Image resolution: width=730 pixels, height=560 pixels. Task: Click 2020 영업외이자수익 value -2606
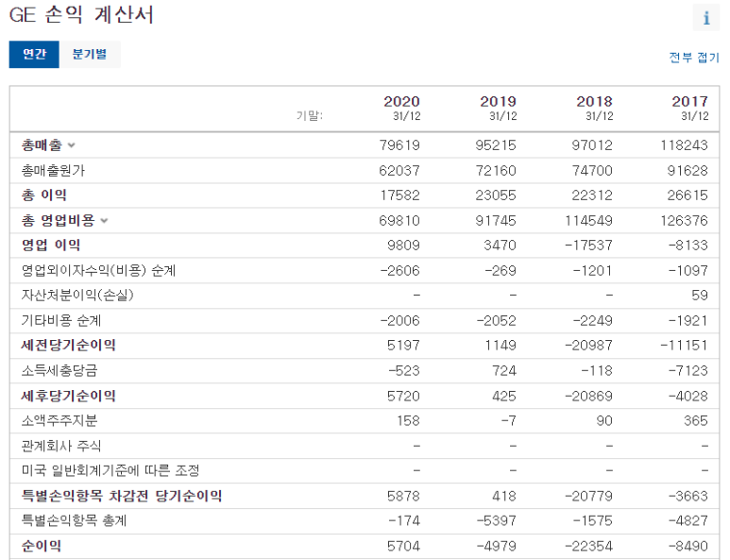click(400, 270)
